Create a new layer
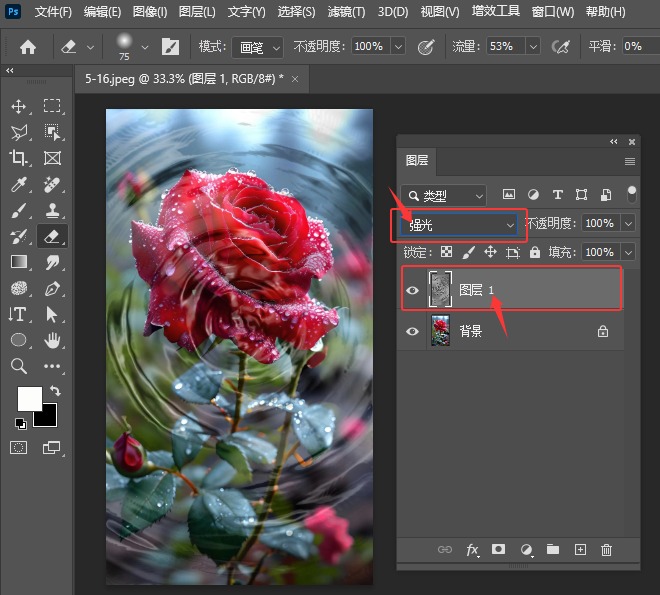Viewport: 660px width, 595px height. [x=580, y=550]
